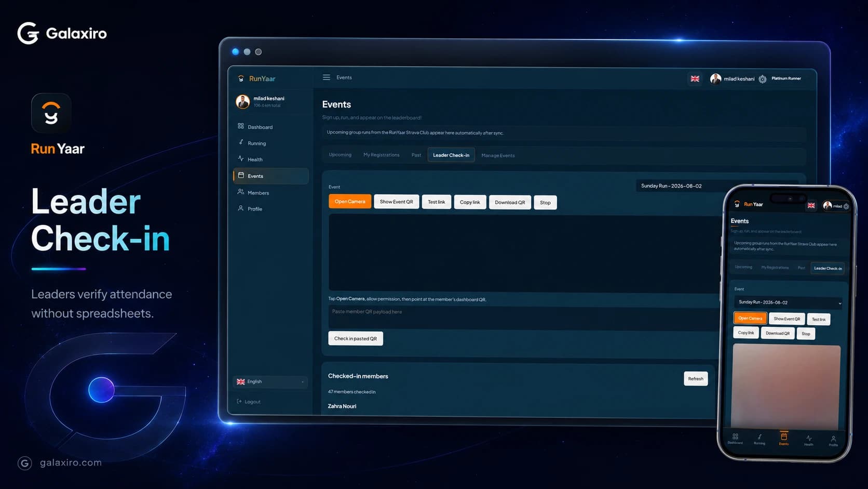Tap phone Download QR button
This screenshot has height=489, width=868.
778,333
